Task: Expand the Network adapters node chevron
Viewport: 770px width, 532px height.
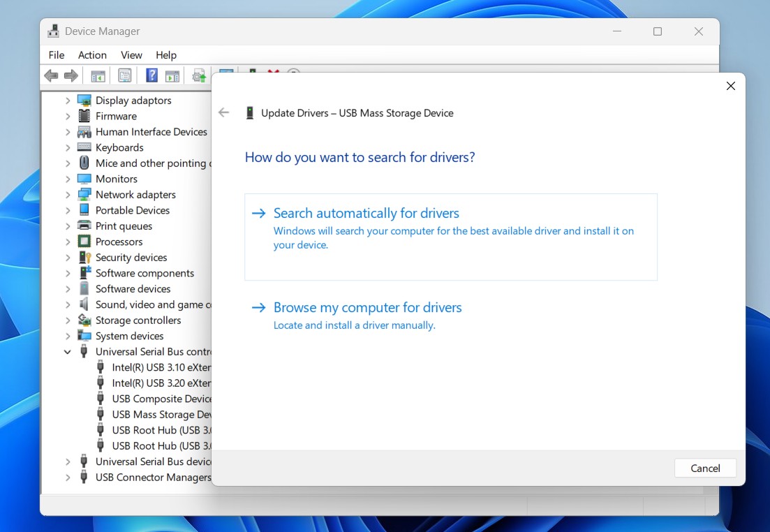Action: [68, 195]
